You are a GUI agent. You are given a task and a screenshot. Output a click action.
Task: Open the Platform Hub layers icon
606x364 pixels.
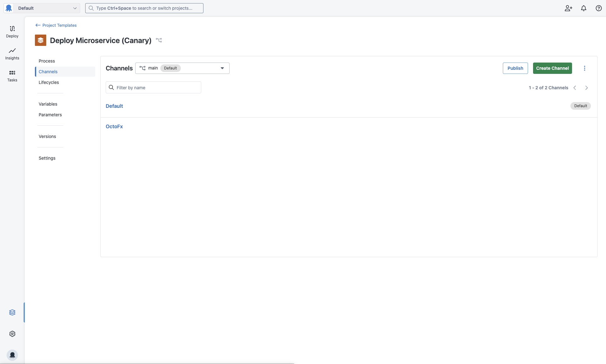tap(12, 312)
